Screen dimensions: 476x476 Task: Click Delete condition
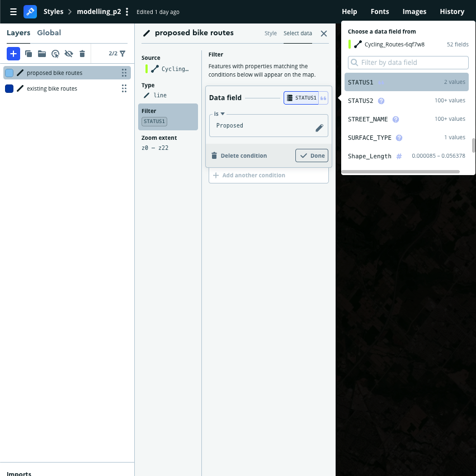(x=239, y=155)
